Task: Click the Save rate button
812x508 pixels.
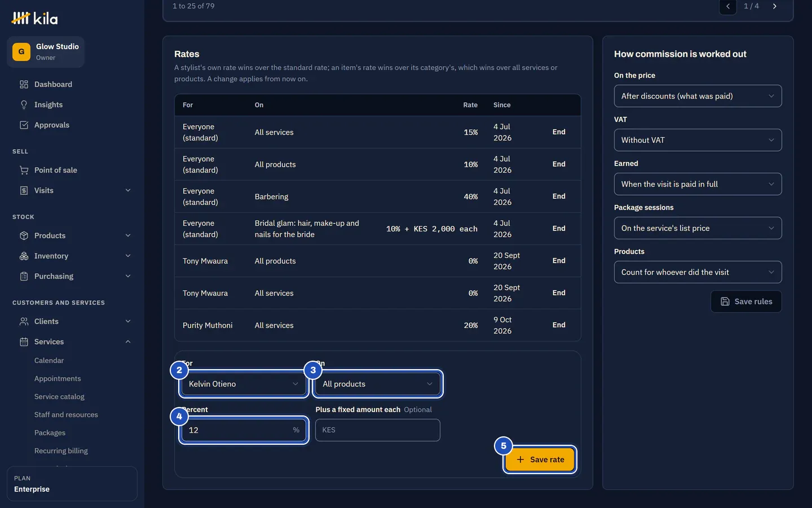Action: (x=540, y=459)
